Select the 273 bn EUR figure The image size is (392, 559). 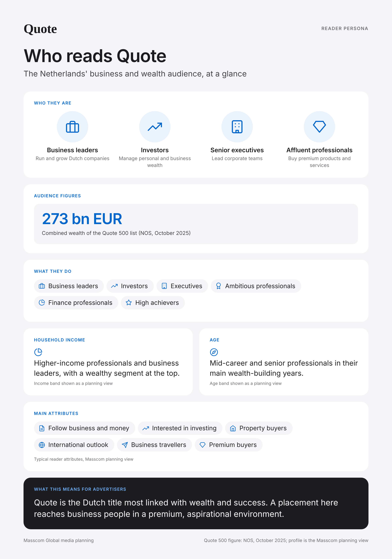point(82,219)
